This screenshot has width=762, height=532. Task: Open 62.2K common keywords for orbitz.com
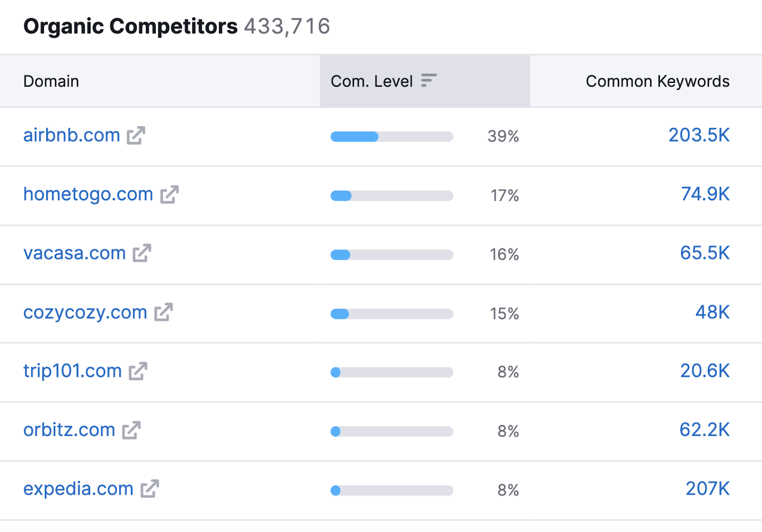click(704, 430)
